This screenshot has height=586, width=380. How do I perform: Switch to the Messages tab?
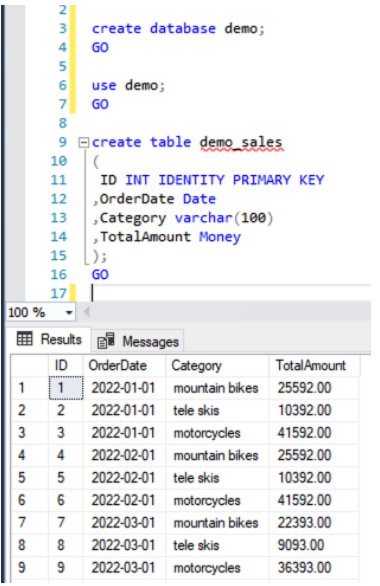138,341
